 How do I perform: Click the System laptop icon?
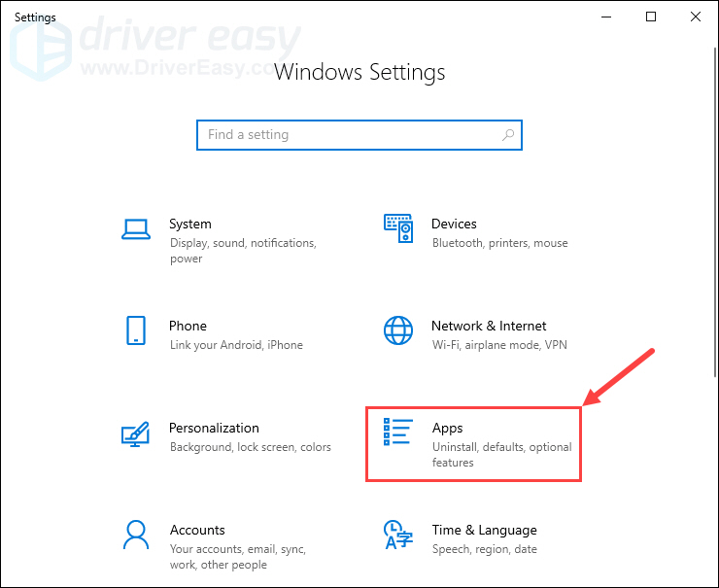pos(136,229)
